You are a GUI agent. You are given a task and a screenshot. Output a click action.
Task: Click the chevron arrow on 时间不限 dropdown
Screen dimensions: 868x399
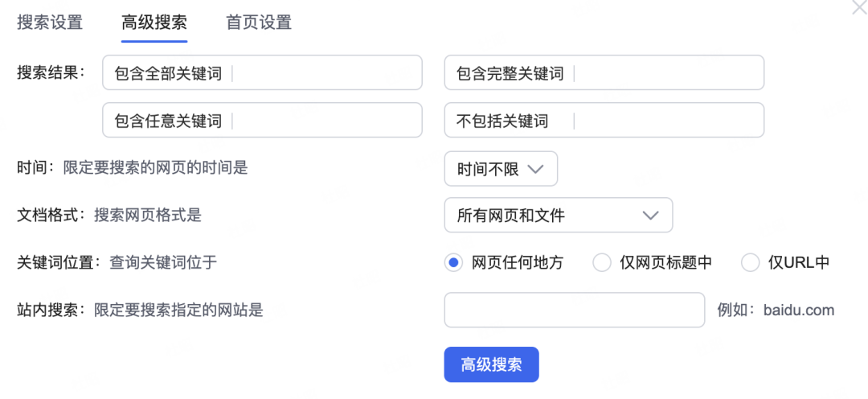[535, 168]
